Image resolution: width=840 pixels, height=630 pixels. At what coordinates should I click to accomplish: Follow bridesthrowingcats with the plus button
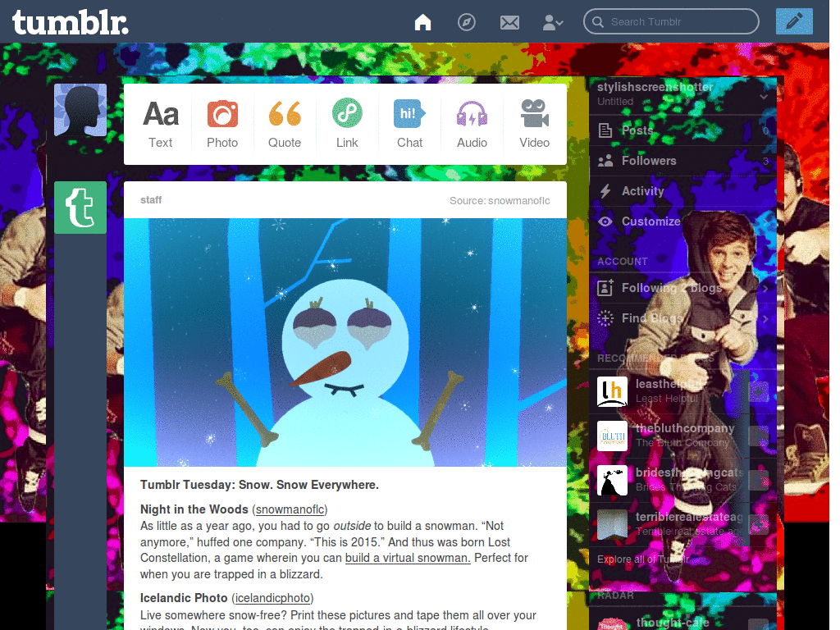click(x=759, y=481)
